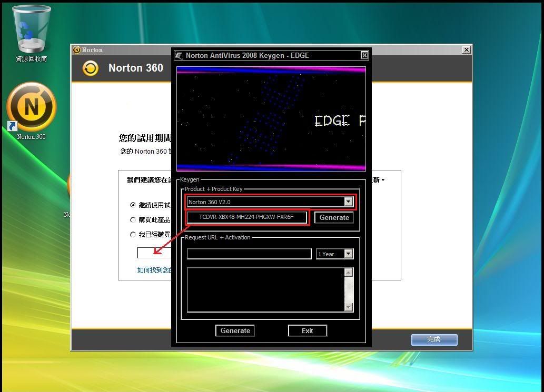The width and height of the screenshot is (544, 392).
Task: Click the EDGE keygen title bar icon
Action: [x=179, y=55]
